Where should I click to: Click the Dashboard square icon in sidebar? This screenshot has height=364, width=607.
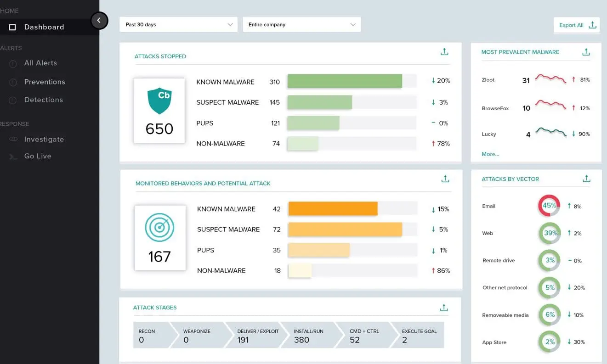[13, 27]
